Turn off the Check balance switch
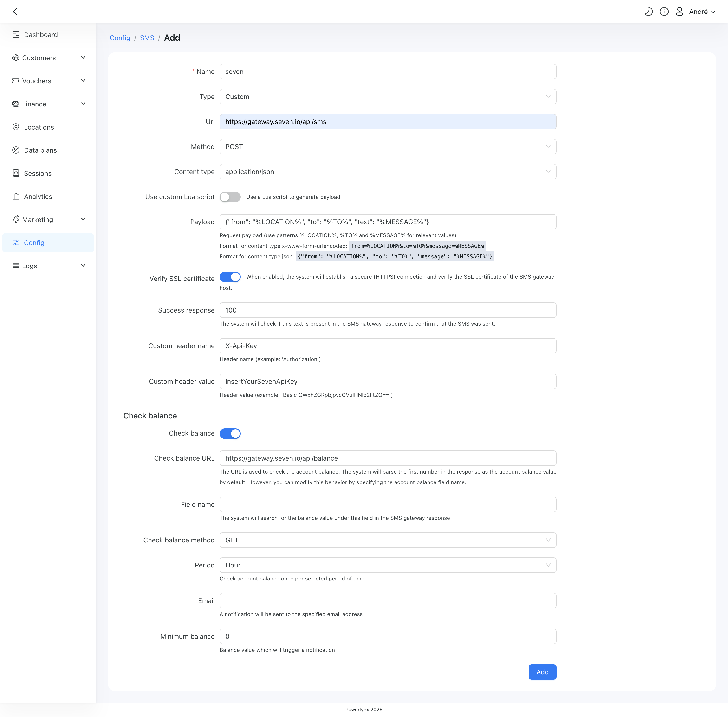 230,433
